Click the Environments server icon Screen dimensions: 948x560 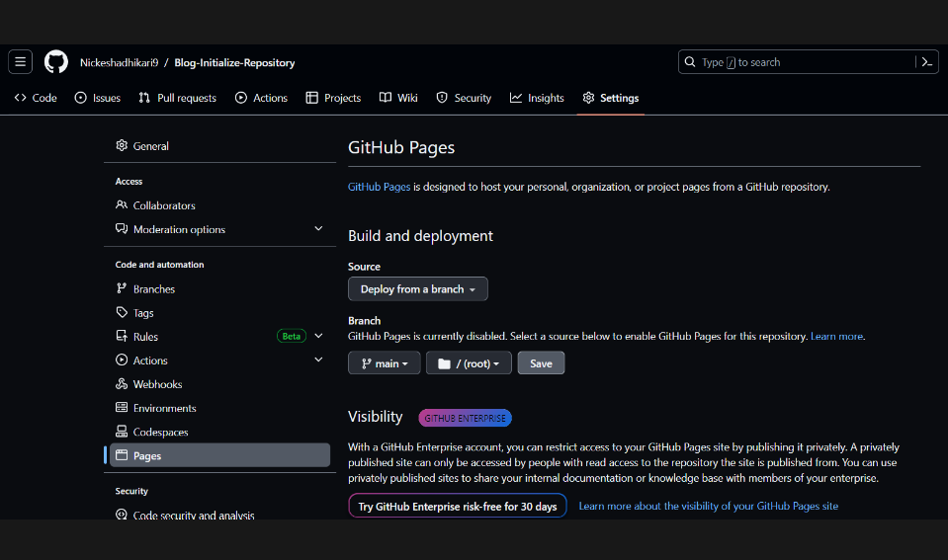click(122, 407)
